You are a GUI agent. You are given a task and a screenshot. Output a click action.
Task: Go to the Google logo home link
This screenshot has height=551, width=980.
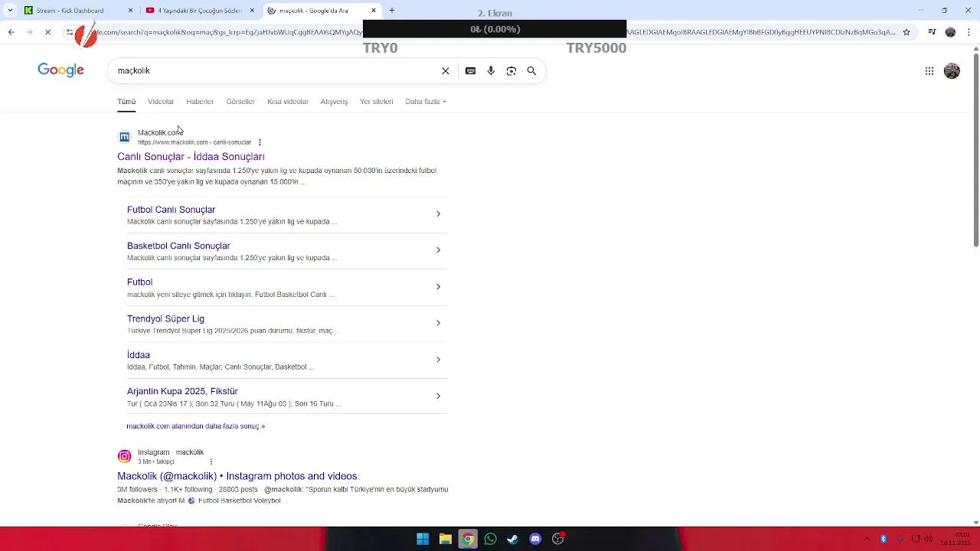[60, 70]
